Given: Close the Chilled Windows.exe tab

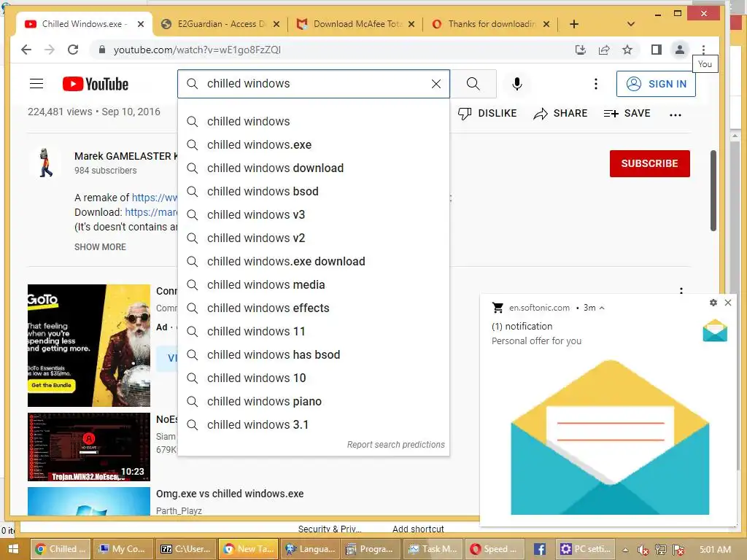Looking at the screenshot, I should [x=141, y=24].
